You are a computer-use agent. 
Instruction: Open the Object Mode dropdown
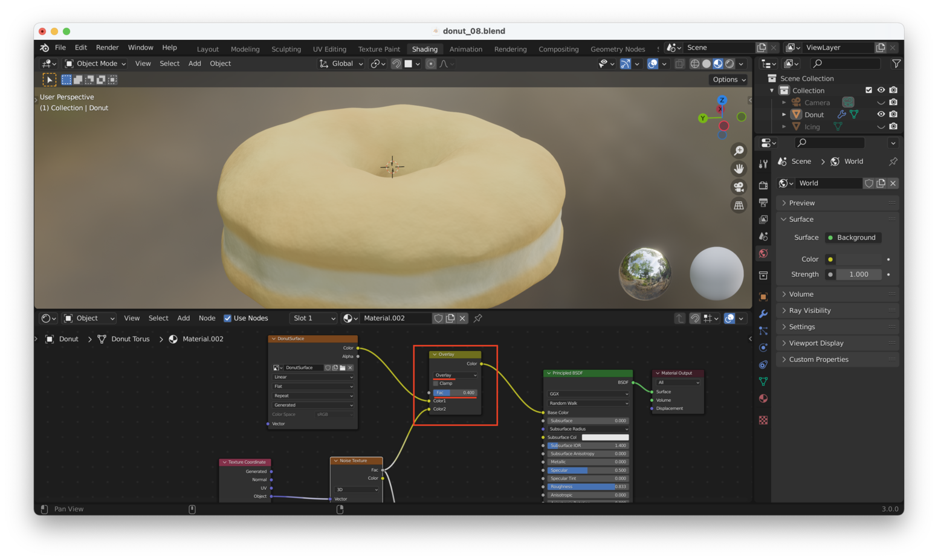(95, 63)
